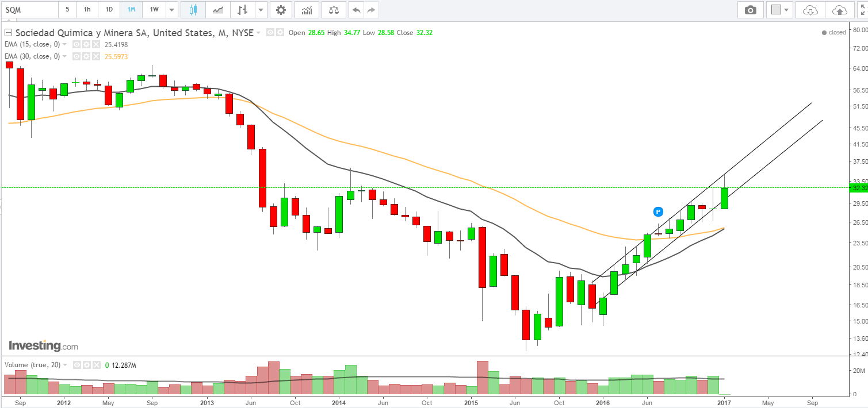
Task: Take a chart snapshot with the camera icon
Action: [x=750, y=10]
